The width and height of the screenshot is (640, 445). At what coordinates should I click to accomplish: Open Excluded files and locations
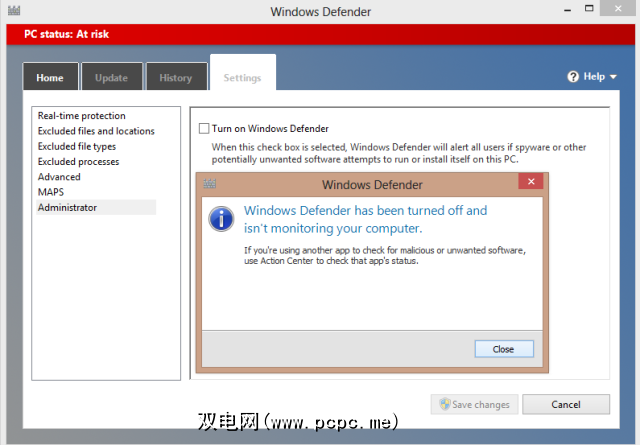point(96,131)
